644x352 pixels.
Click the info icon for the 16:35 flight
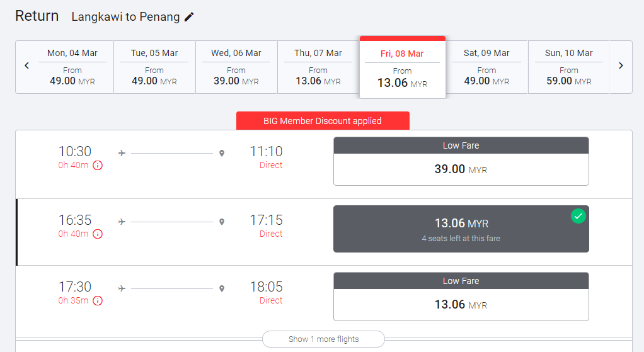[98, 234]
